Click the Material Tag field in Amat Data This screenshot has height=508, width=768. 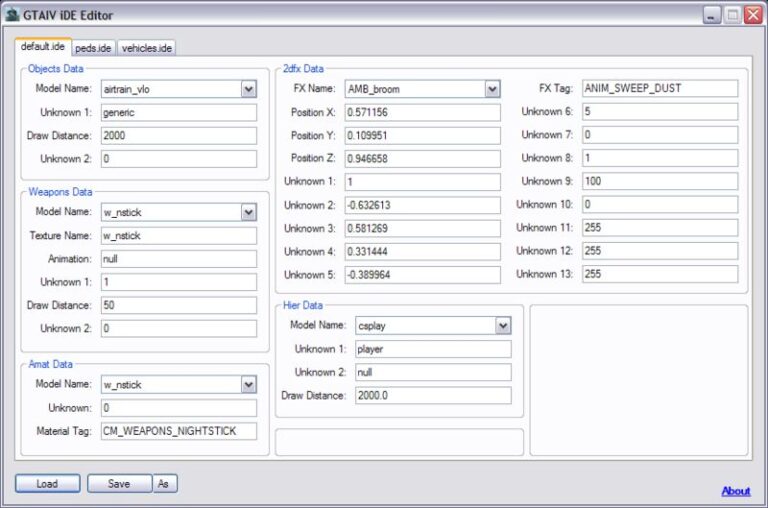(x=178, y=431)
